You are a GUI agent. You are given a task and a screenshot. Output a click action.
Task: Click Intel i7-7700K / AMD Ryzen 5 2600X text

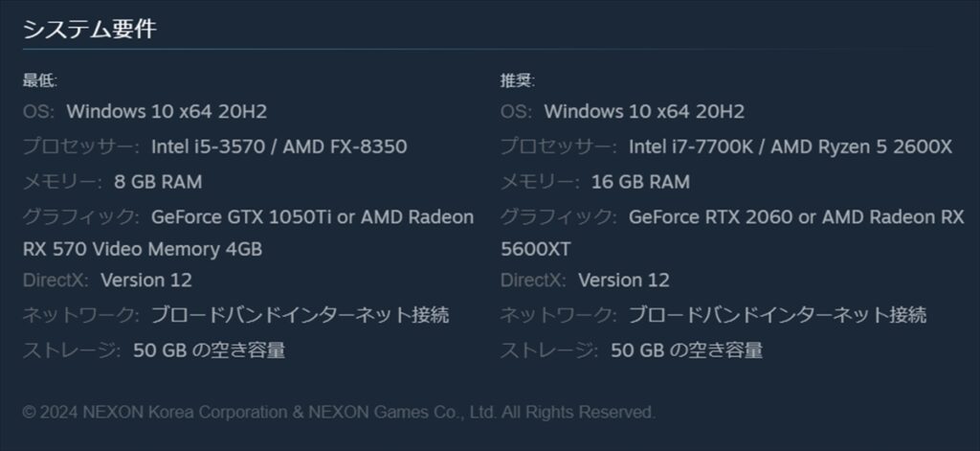tap(790, 147)
